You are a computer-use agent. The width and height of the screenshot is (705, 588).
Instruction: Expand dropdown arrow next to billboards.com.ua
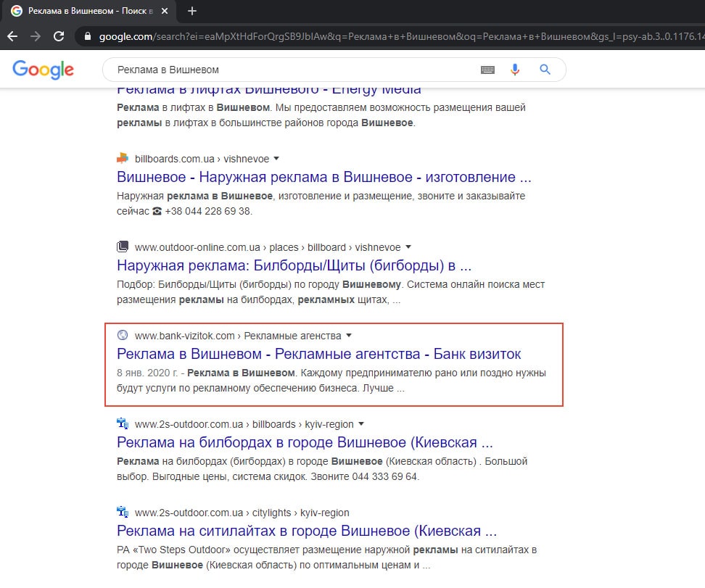[x=276, y=159]
